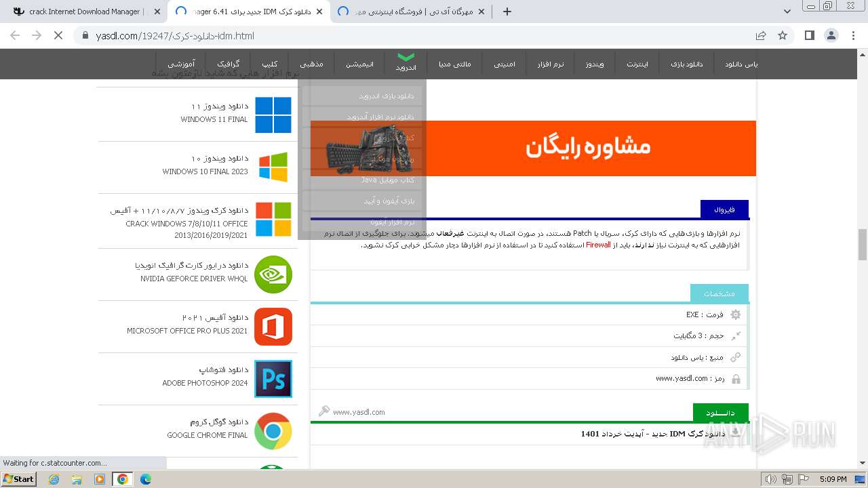Close the crack Internet Download Manager tab
The width and height of the screenshot is (868, 488).
157,12
